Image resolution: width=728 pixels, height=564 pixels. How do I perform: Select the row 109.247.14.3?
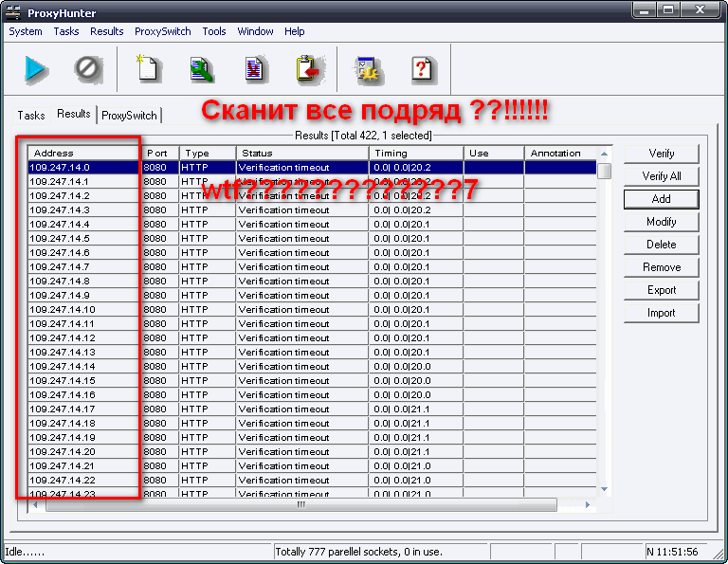point(313,209)
